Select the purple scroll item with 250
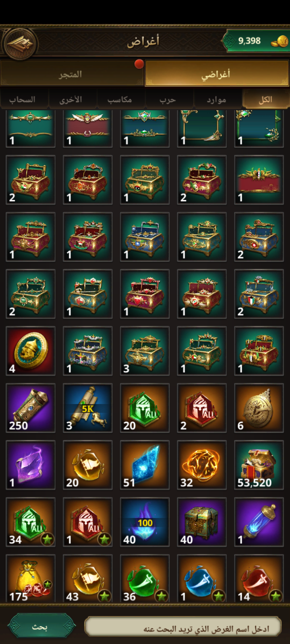 [x=31, y=408]
